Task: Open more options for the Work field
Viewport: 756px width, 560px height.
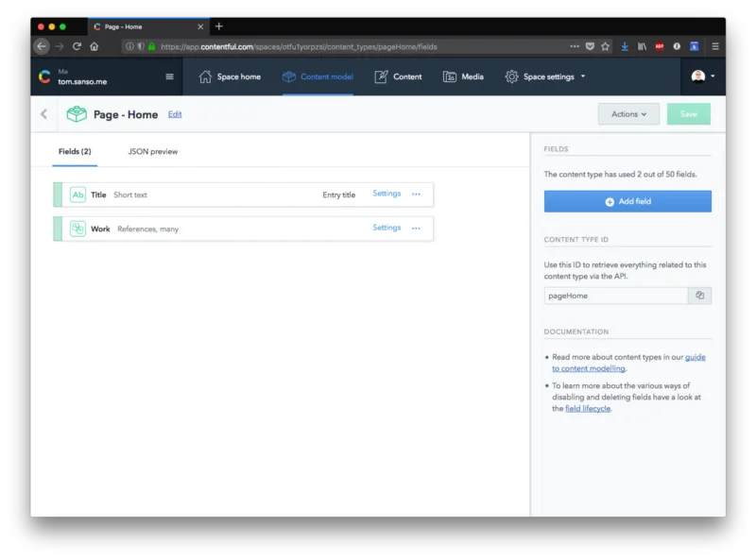Action: click(416, 228)
